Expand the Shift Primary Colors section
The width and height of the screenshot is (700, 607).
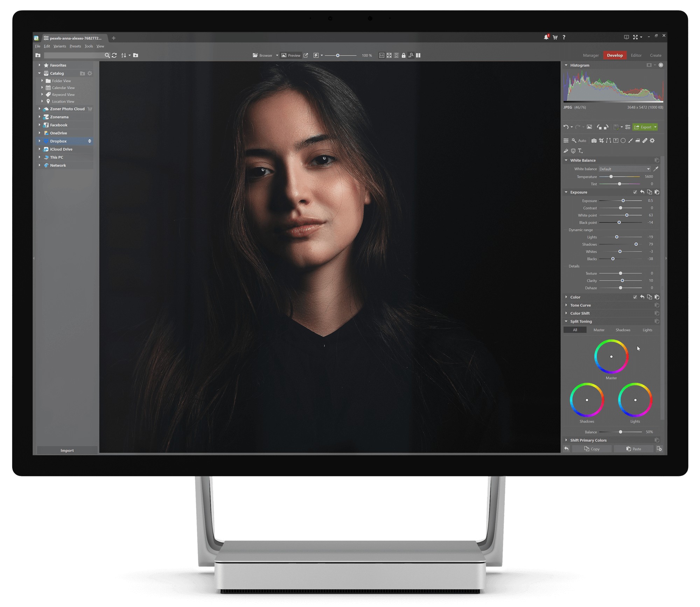click(x=567, y=440)
